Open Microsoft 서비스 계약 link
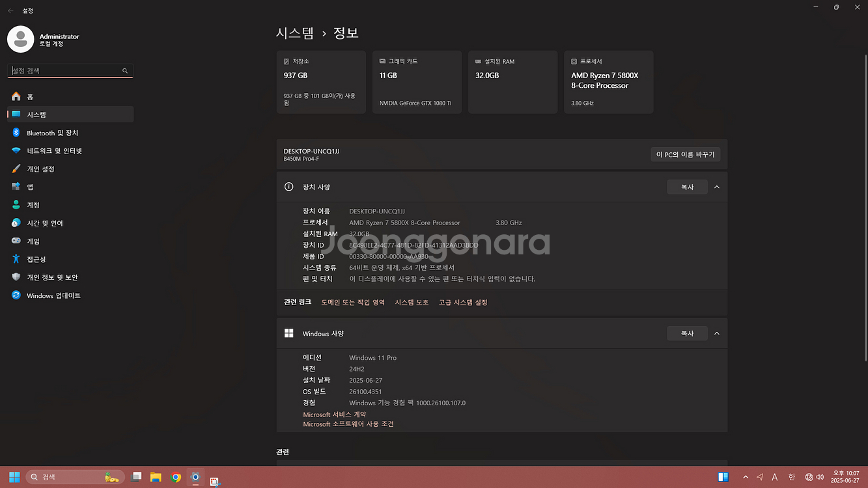868x488 pixels. (335, 414)
